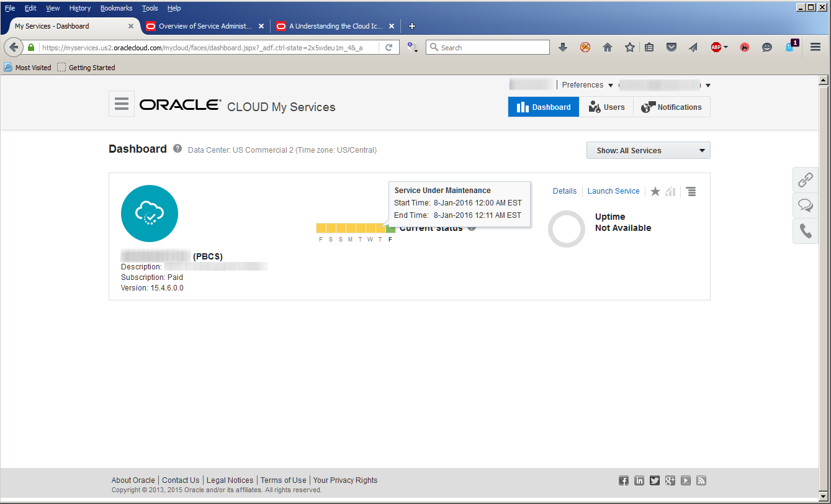
Task: Go back to previous page
Action: [x=14, y=47]
